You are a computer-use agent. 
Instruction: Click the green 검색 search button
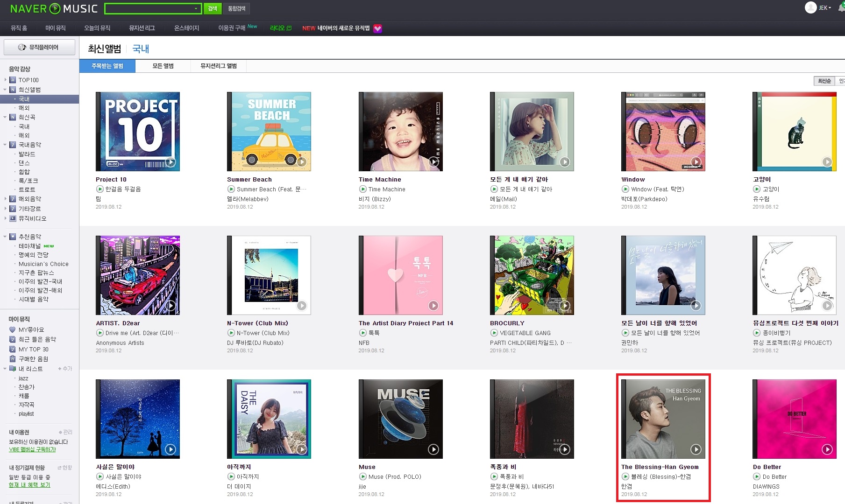pos(213,8)
